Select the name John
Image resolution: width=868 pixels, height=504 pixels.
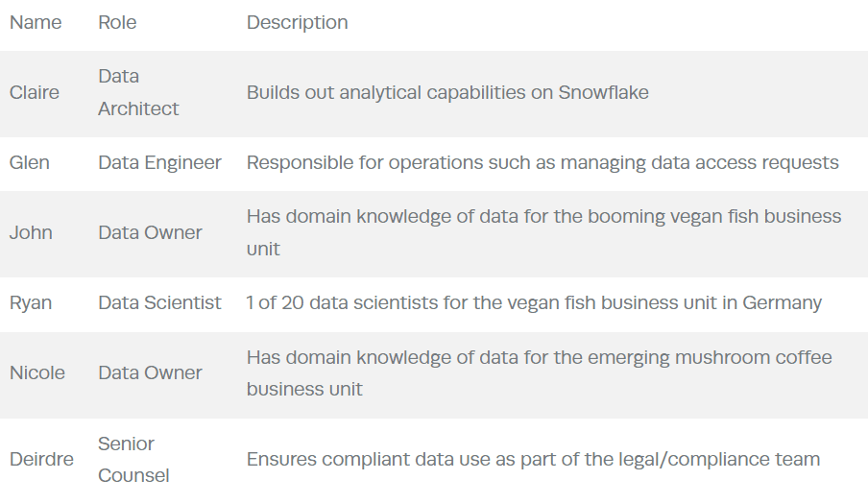click(x=31, y=233)
